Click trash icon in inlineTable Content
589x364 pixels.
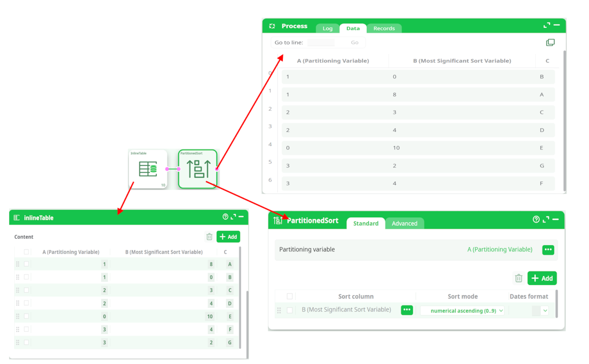pos(209,237)
